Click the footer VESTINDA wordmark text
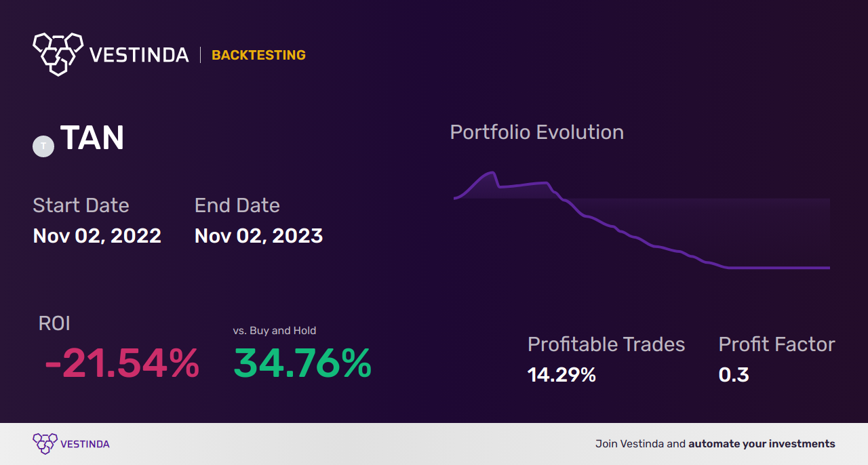 point(85,444)
